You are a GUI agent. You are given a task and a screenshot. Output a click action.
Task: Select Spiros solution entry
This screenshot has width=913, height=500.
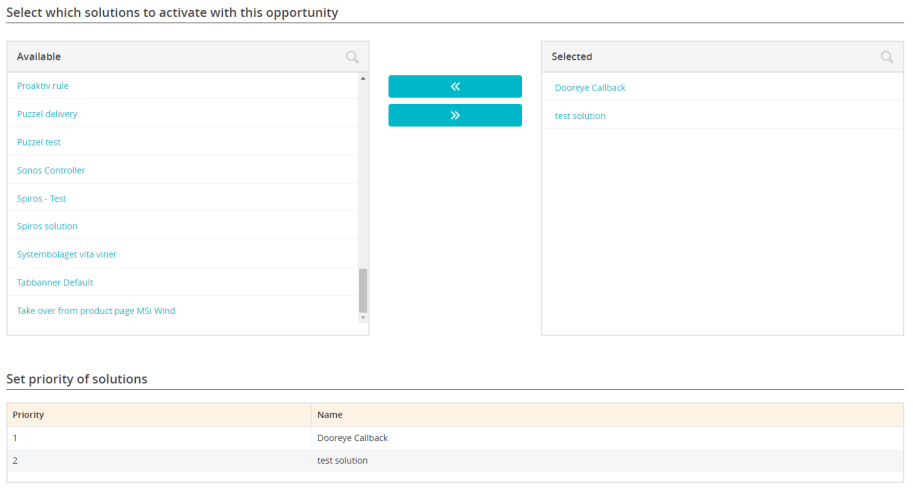pyautogui.click(x=47, y=226)
